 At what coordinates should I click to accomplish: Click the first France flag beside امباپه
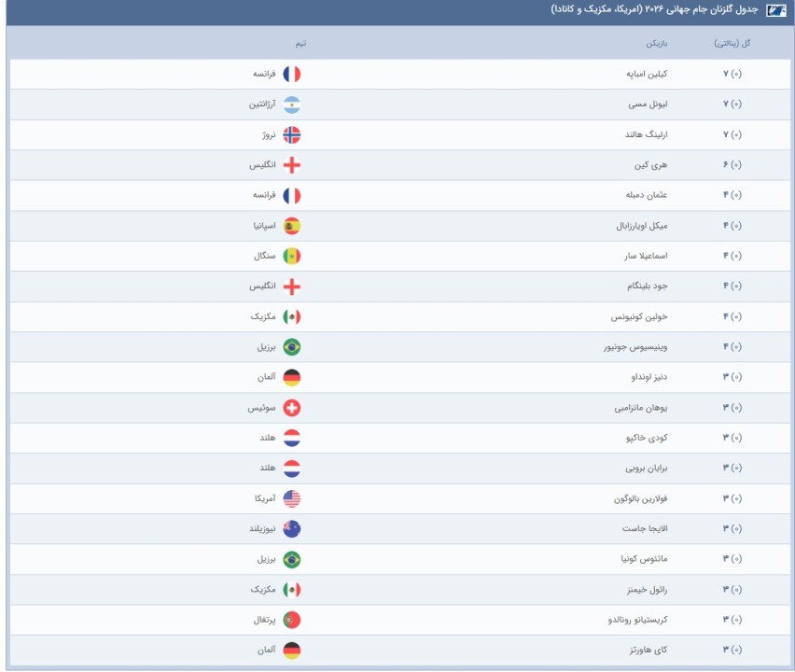(291, 74)
